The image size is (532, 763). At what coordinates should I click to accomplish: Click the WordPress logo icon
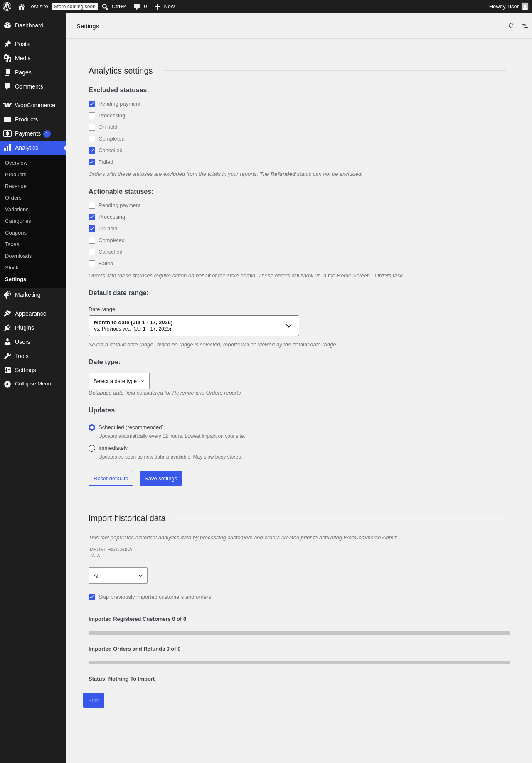tap(7, 7)
